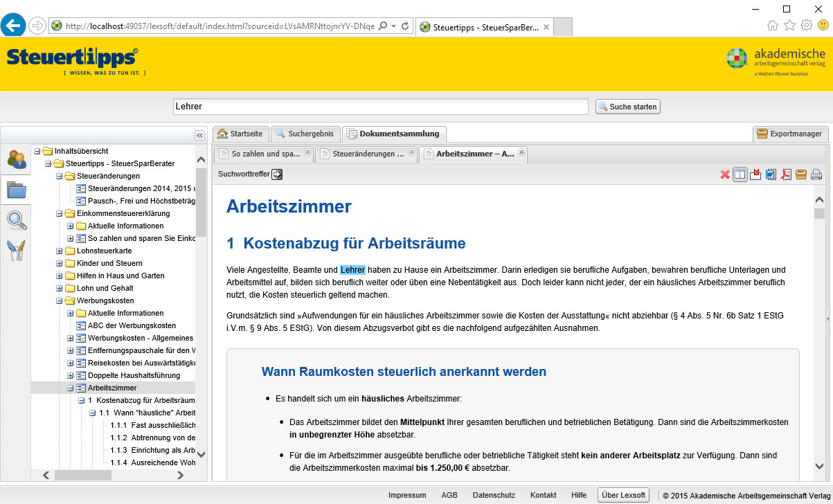The image size is (833, 504).
Task: Click navigation tree scrollbar down arrow
Action: tap(201, 455)
